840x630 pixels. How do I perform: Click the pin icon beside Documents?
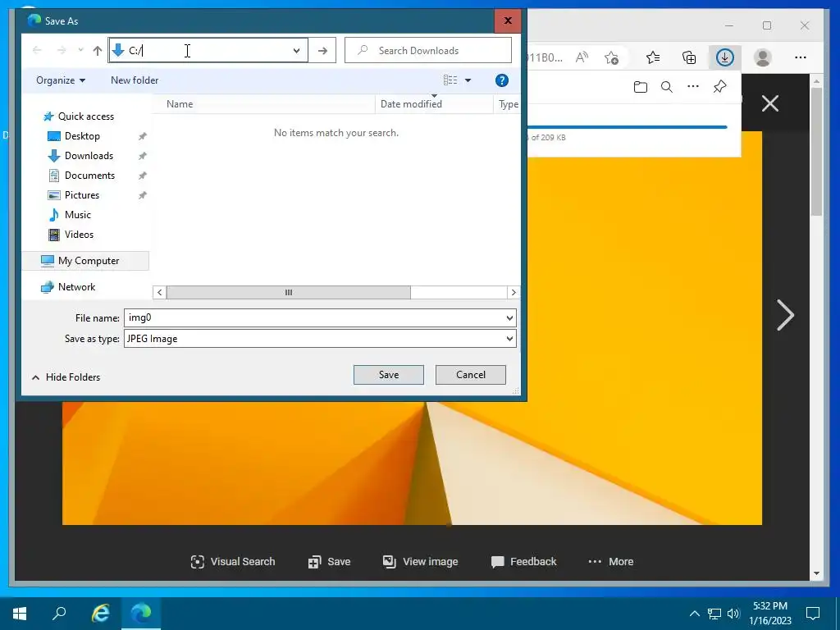pos(143,176)
